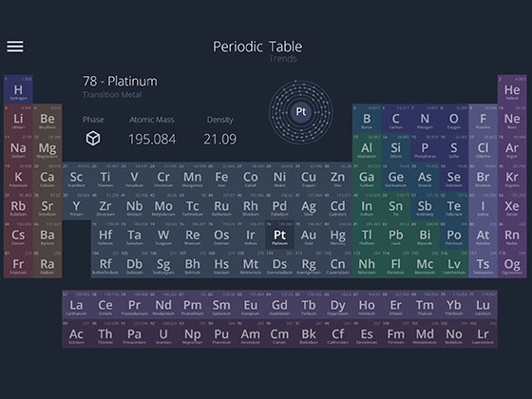Screen dimensions: 532x399
Task: Choose the Gold (Au) element
Action: pos(309,235)
